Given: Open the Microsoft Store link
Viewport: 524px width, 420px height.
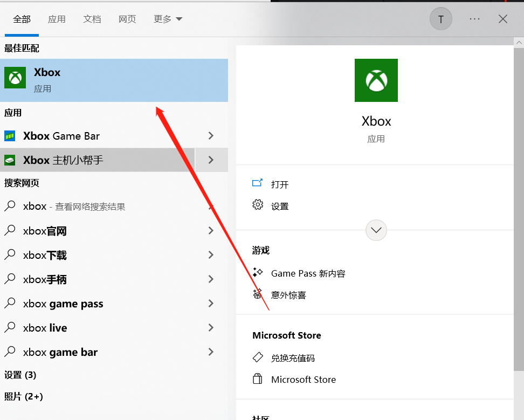Looking at the screenshot, I should (x=304, y=380).
